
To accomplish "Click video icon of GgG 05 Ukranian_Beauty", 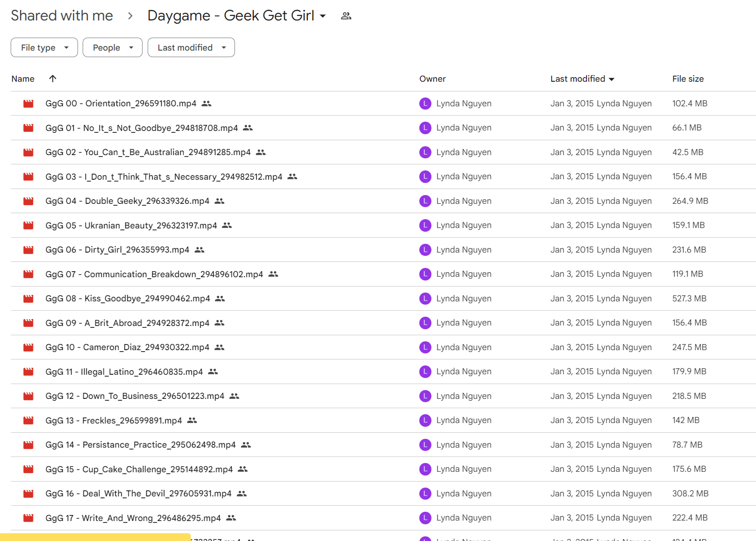I will click(28, 225).
